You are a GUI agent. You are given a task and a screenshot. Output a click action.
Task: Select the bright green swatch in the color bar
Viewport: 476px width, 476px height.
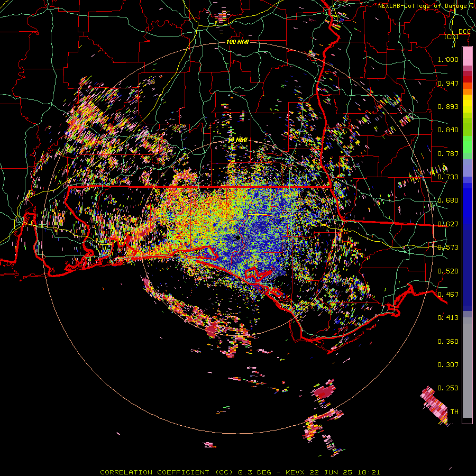click(x=467, y=144)
